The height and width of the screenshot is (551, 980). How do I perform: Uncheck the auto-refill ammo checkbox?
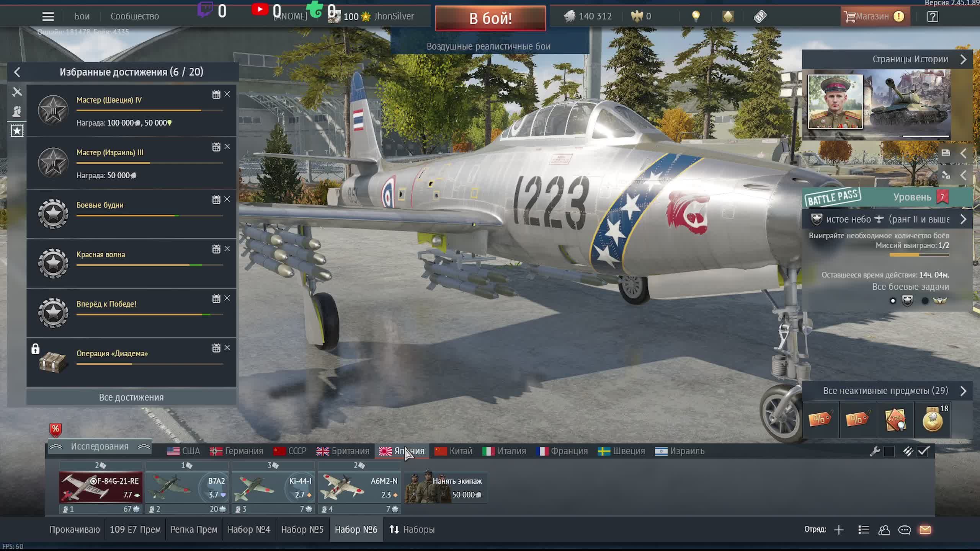(923, 452)
